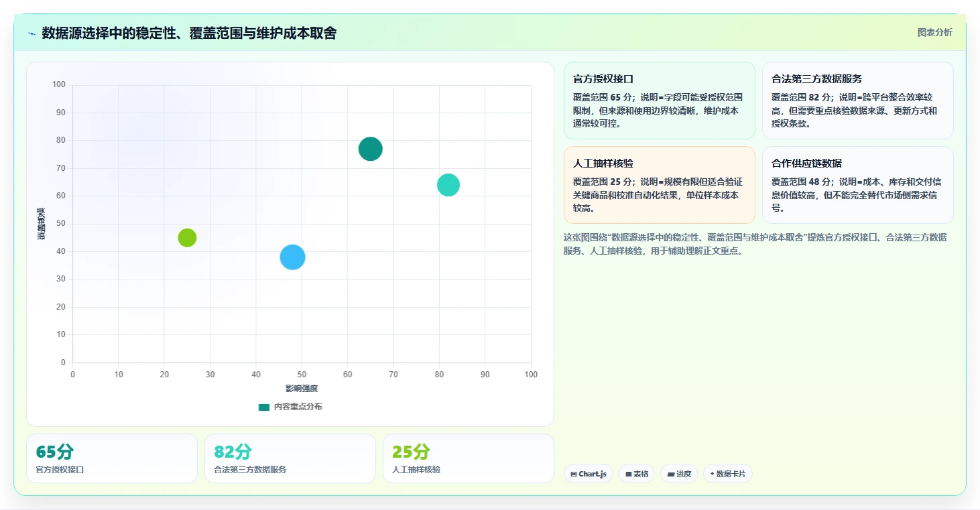Open the 人工抽样核验 card with 覆盖范围 25 分
This screenshot has width=980, height=510.
pyautogui.click(x=660, y=185)
